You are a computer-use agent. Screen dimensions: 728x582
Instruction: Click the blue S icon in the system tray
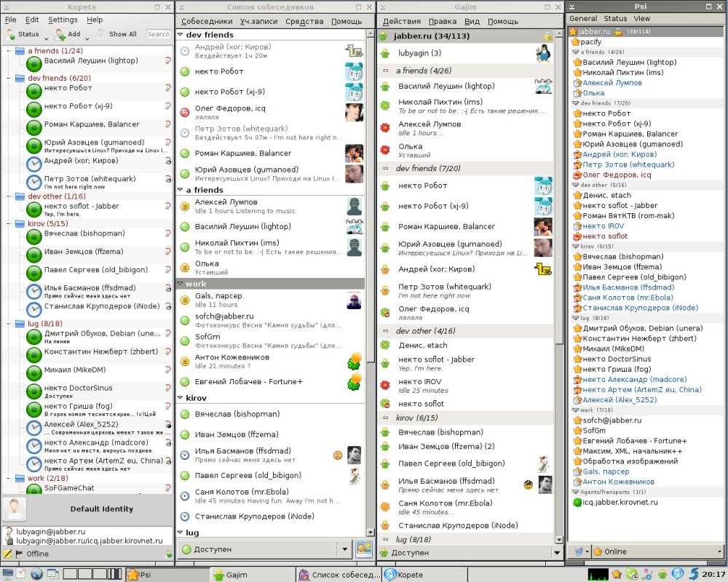(x=693, y=575)
